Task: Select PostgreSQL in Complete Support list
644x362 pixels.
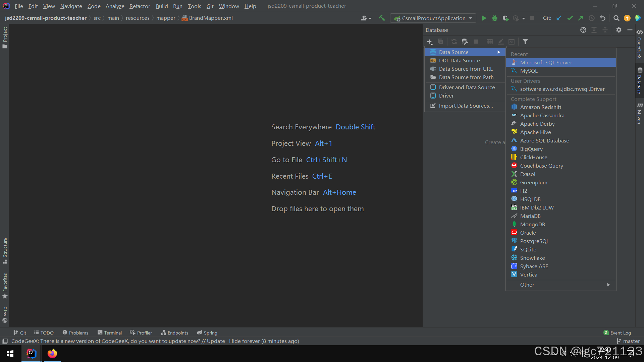Action: pos(534,241)
